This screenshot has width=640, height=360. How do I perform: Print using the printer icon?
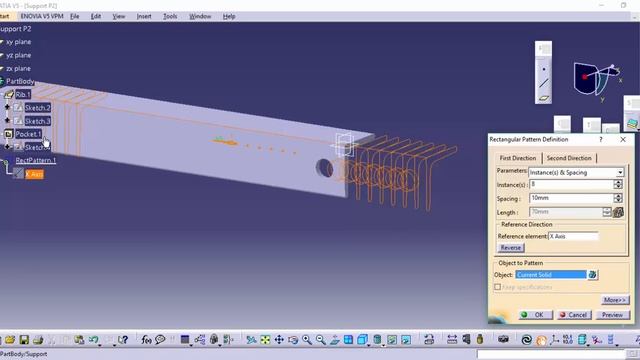[38, 339]
